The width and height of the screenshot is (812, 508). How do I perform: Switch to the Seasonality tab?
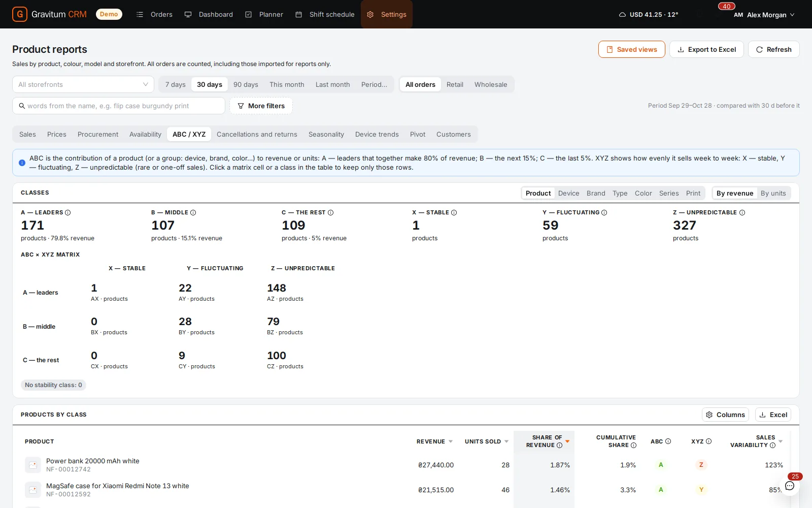click(x=326, y=134)
